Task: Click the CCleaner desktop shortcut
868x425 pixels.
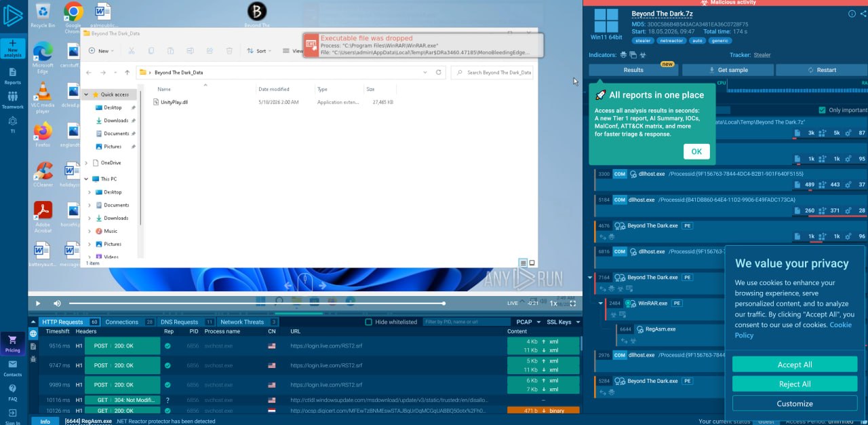Action: (x=43, y=174)
